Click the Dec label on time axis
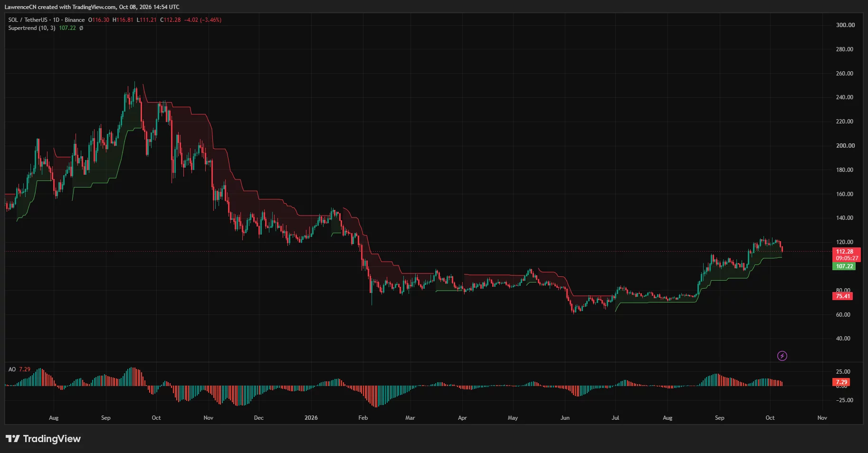Viewport: 868px width, 453px height. (x=258, y=418)
